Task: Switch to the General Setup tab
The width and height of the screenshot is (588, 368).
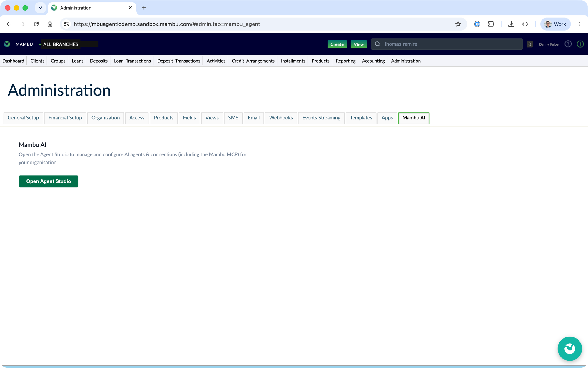Action: point(23,118)
